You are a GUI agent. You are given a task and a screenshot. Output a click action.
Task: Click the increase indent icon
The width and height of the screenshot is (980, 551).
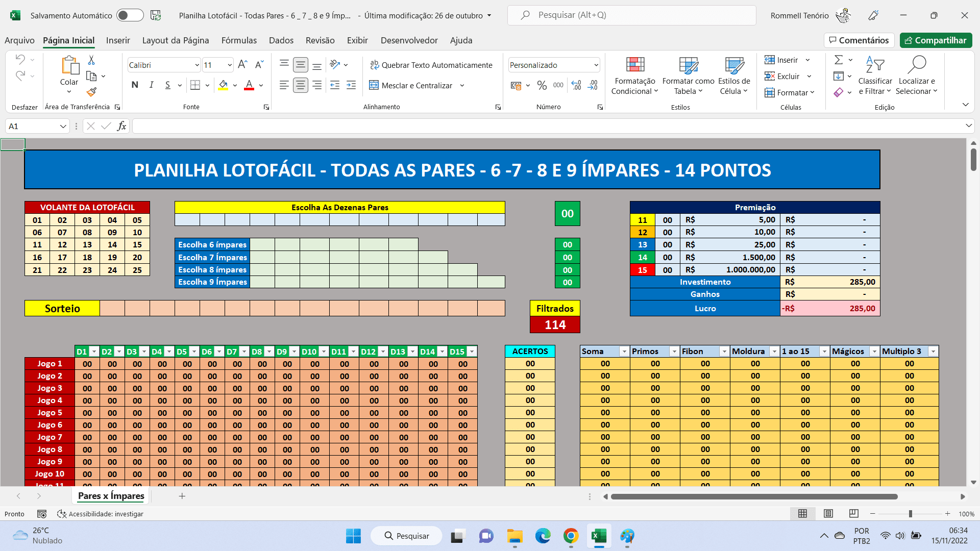point(351,85)
